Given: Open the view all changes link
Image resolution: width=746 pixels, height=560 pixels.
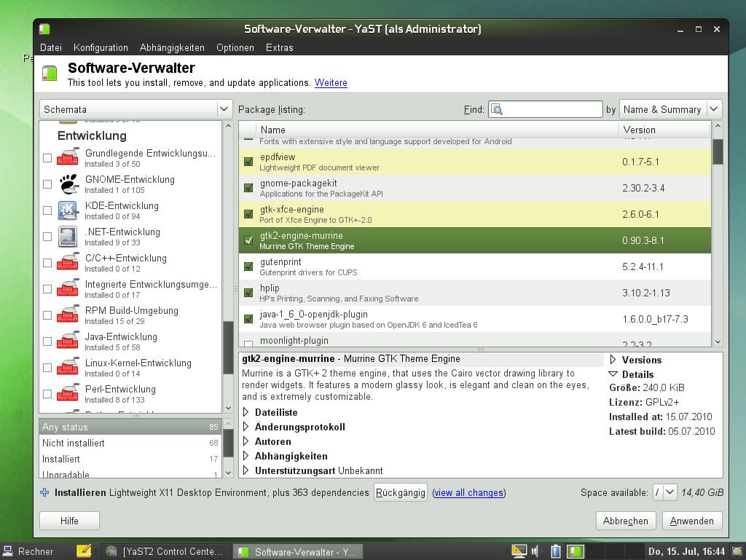Looking at the screenshot, I should pos(468,492).
